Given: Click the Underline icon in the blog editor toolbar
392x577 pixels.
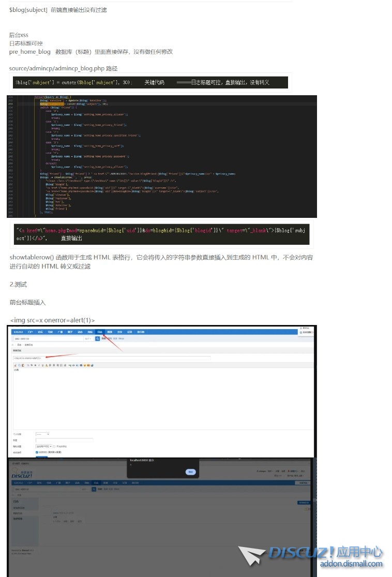Looking at the screenshot, I should (x=42, y=365).
